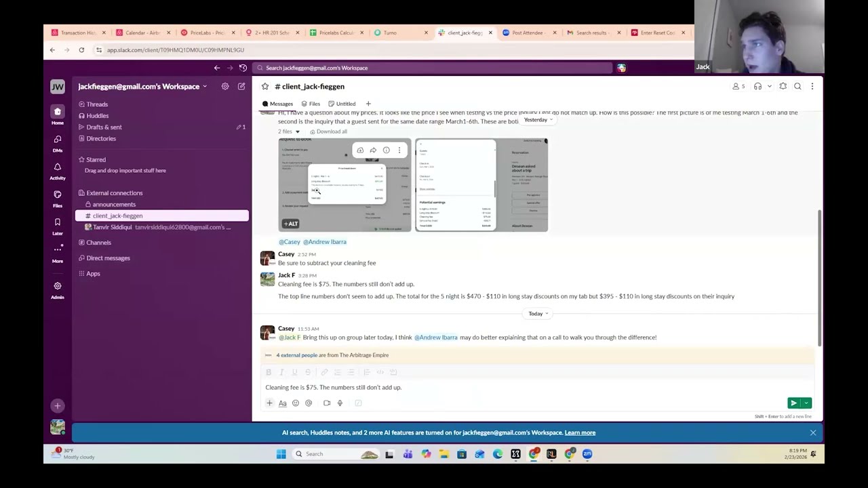
Task: Follow the Learn more link in banner
Action: (580, 433)
